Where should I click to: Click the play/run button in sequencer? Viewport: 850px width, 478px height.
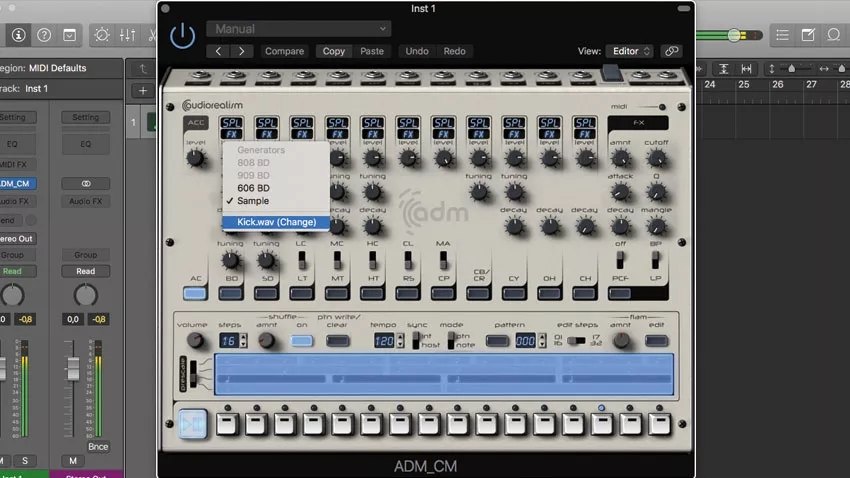click(192, 424)
